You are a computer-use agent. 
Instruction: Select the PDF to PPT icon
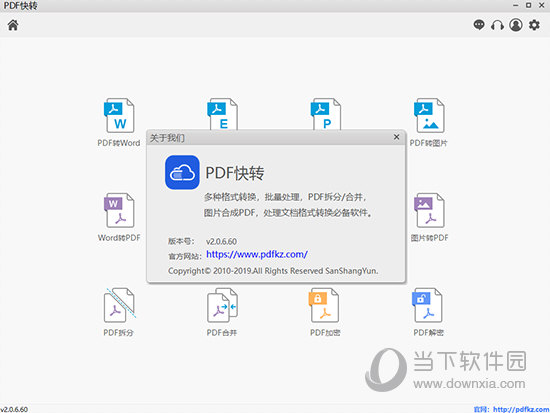(x=326, y=114)
